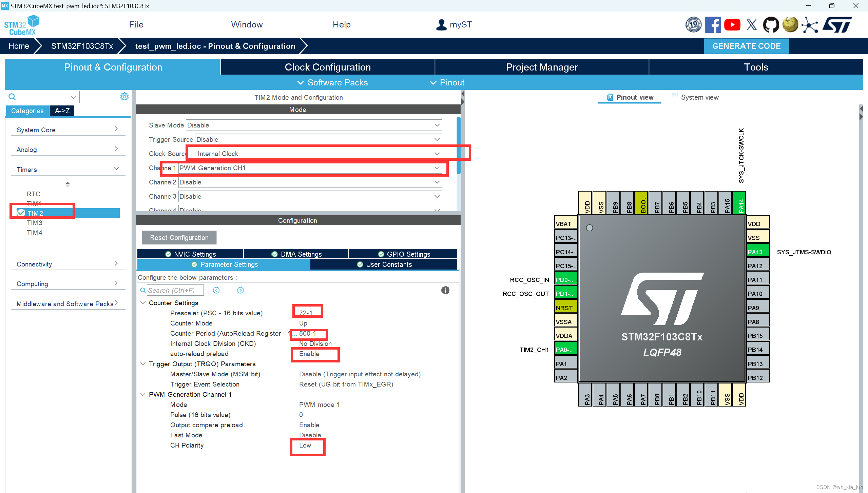Select the System view radio option

pos(695,97)
